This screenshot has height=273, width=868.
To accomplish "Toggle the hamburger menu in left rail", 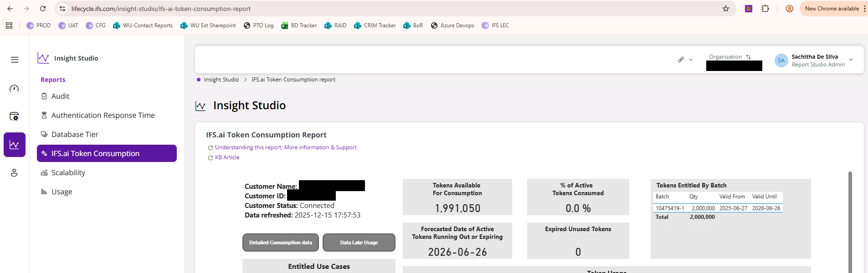I will (15, 60).
